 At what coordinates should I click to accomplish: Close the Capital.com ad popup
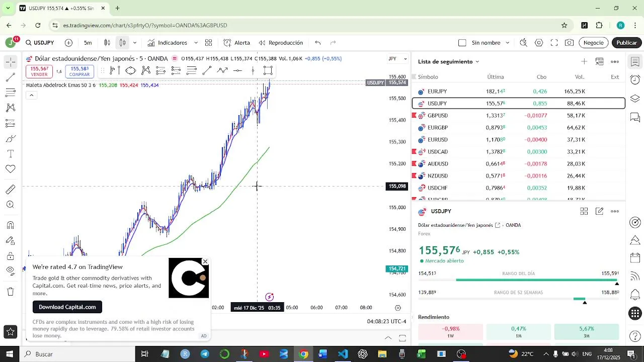point(205,261)
